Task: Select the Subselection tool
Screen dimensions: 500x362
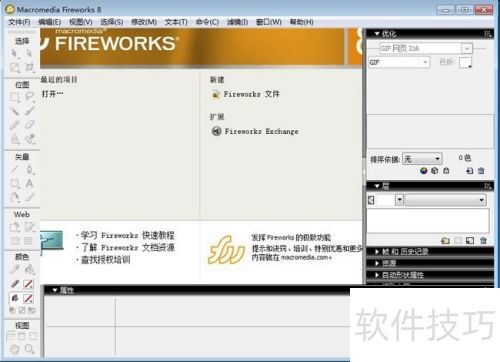Action: [29, 53]
